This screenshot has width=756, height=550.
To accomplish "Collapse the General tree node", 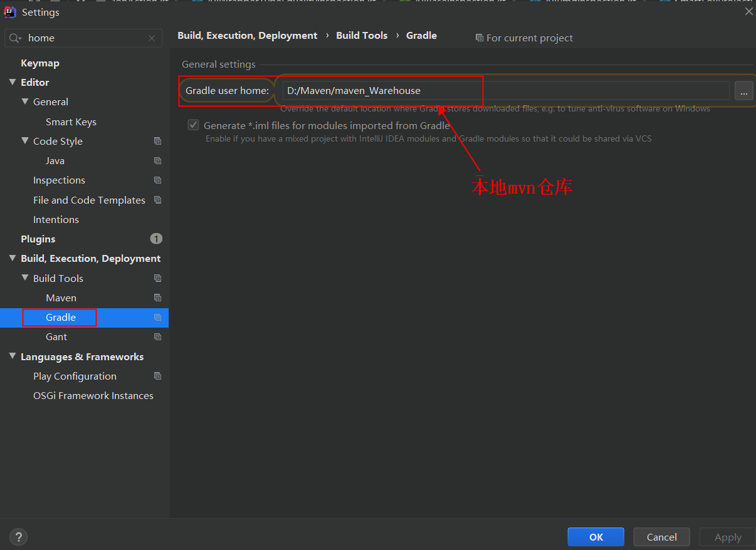I will (25, 101).
